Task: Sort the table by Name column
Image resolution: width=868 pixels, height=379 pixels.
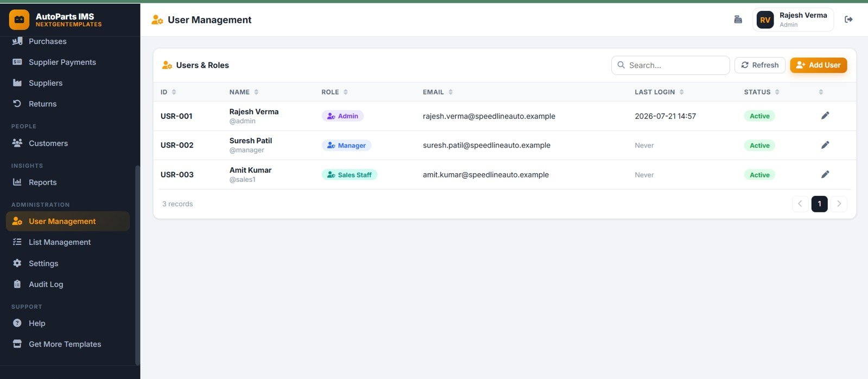Action: tap(244, 92)
